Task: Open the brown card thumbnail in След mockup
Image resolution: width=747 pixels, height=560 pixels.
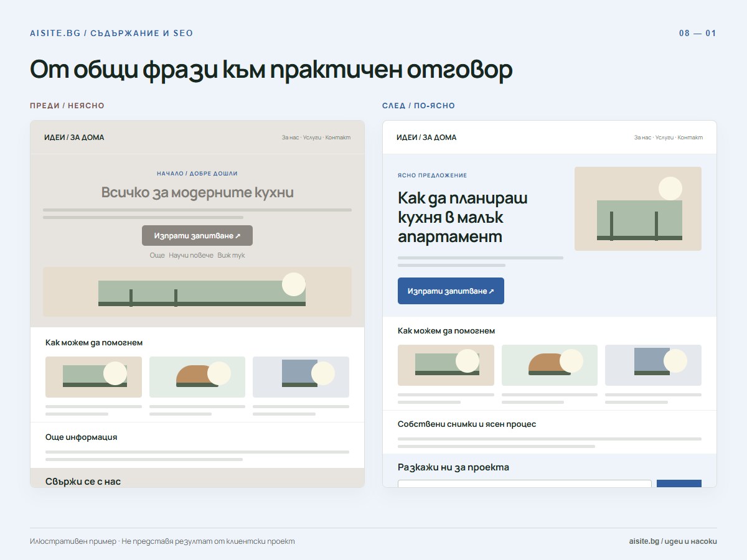Action: tap(550, 365)
